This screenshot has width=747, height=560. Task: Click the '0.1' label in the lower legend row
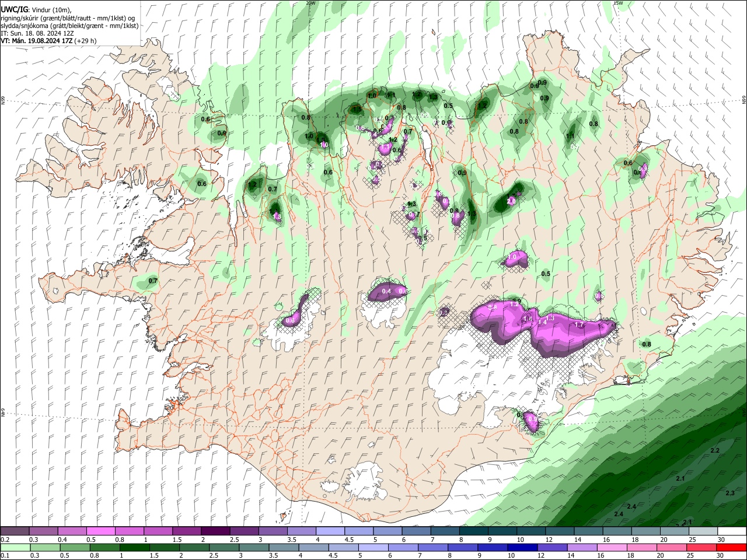click(x=5, y=556)
